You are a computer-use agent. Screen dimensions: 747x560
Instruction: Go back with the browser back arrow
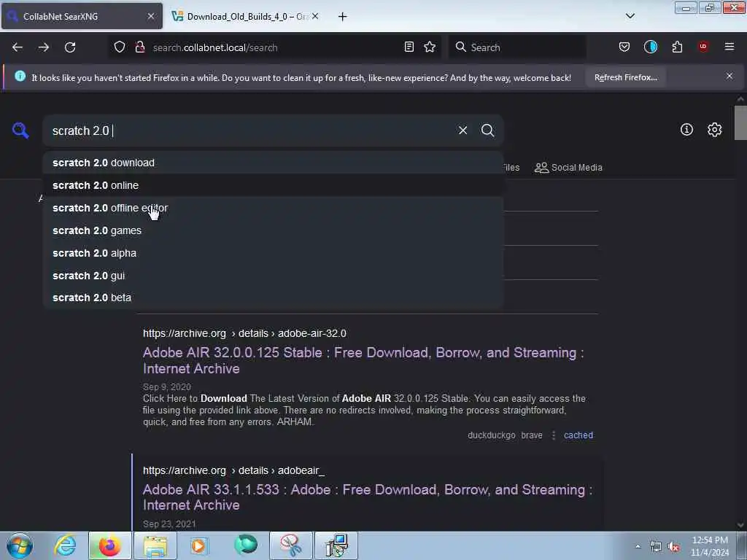tap(18, 47)
